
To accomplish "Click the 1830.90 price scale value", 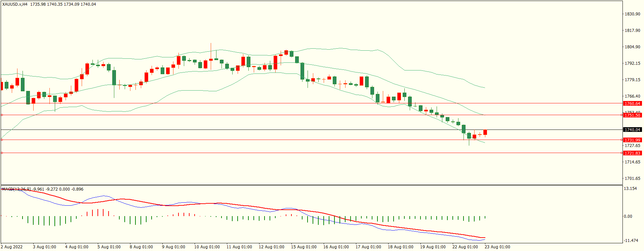I will pyautogui.click(x=632, y=14).
